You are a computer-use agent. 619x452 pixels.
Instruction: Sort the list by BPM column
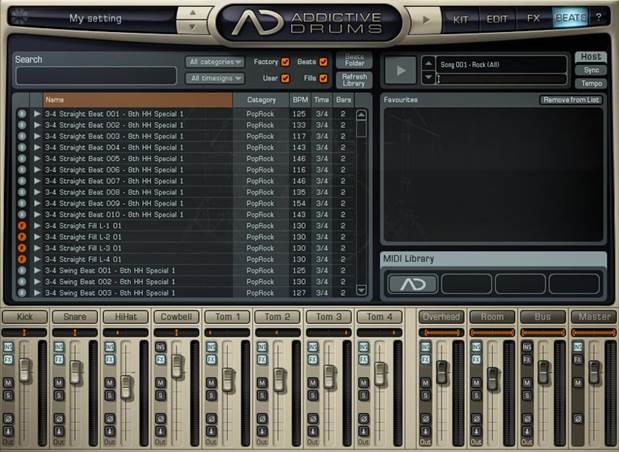pos(300,100)
